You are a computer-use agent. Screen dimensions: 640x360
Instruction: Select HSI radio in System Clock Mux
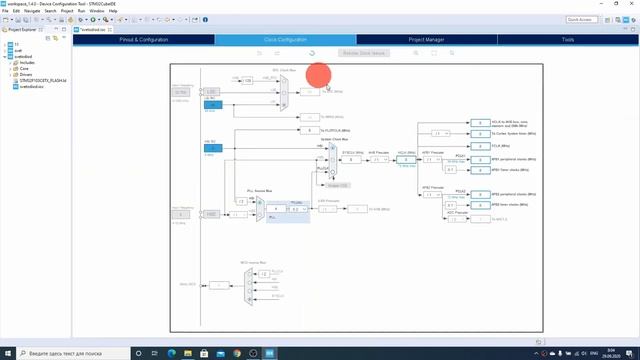(333, 148)
